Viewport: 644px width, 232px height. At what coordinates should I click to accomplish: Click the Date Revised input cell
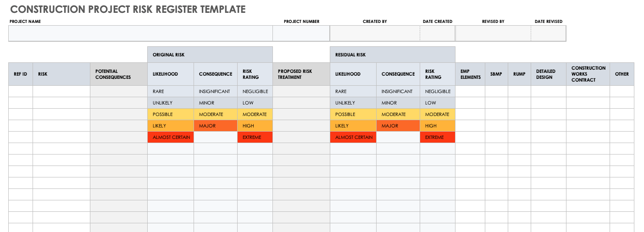point(548,33)
